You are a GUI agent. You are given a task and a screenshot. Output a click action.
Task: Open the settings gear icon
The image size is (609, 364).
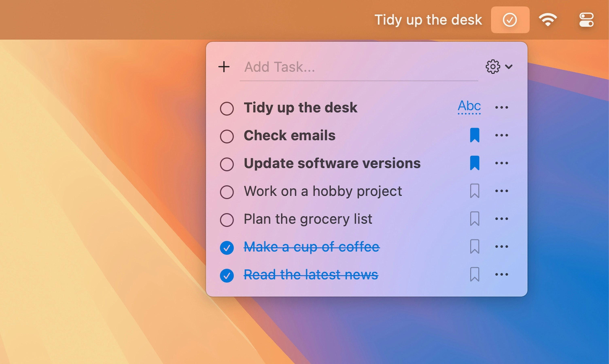click(493, 66)
